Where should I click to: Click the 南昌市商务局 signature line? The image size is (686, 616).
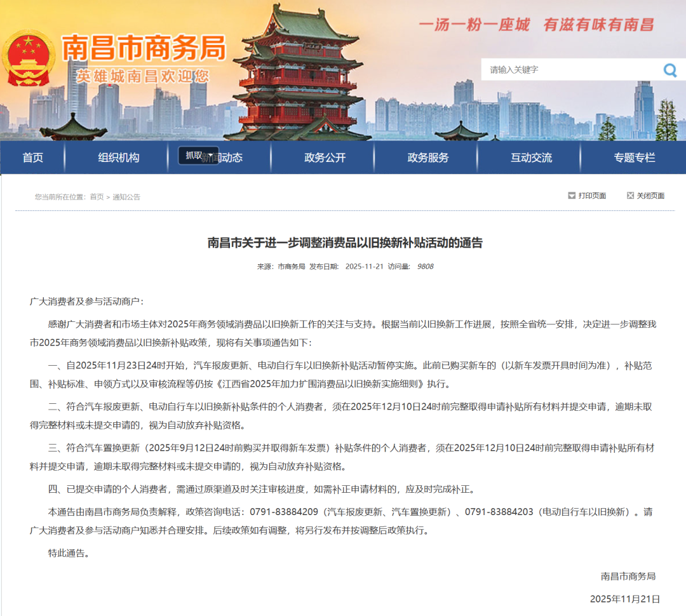(628, 576)
